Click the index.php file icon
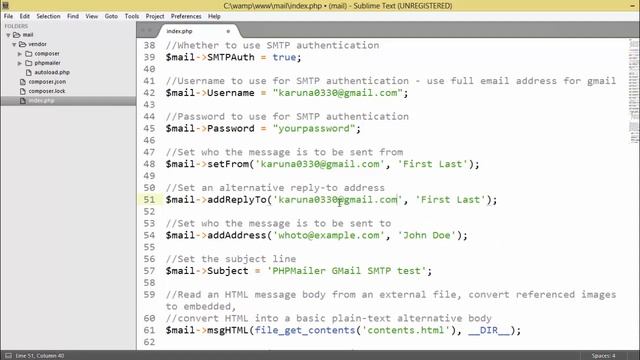The width and height of the screenshot is (640, 360). 23,100
